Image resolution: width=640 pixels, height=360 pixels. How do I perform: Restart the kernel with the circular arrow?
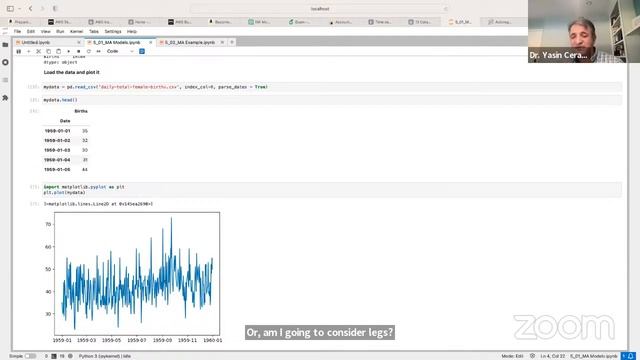89,51
